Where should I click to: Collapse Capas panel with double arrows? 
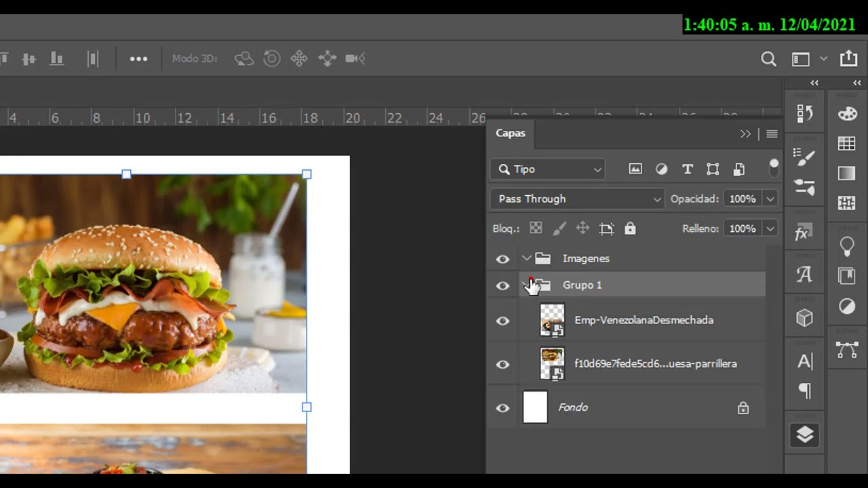[x=746, y=134]
